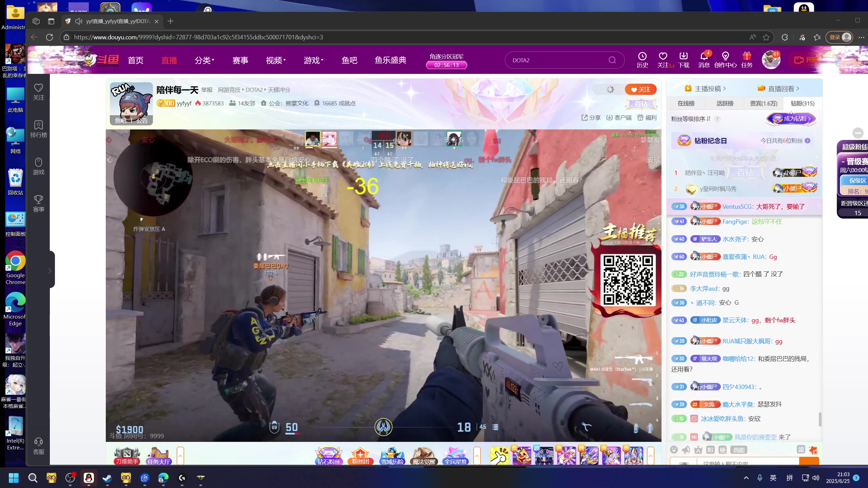Open the 赛事 navigation item

pos(240,60)
